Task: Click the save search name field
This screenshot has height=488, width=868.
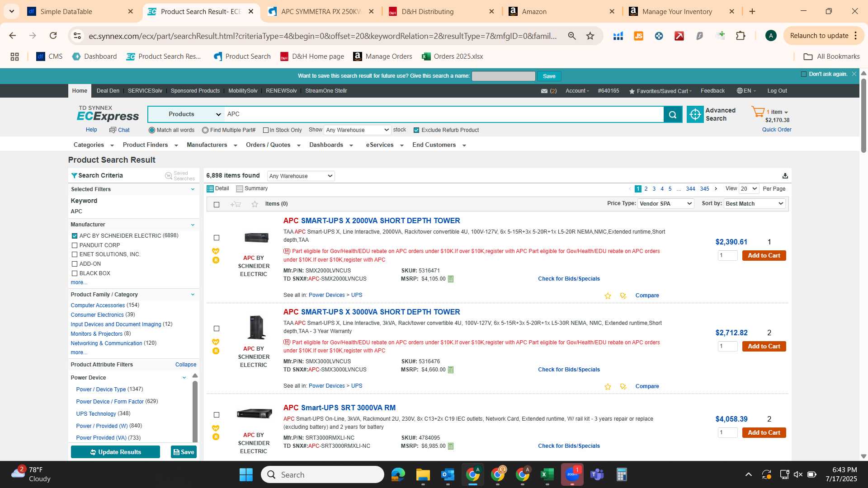Action: click(x=504, y=76)
